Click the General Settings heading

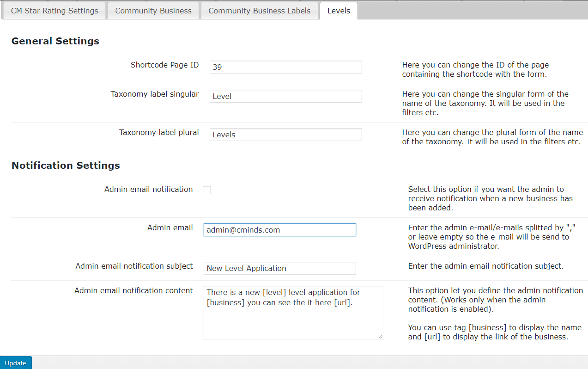(55, 41)
